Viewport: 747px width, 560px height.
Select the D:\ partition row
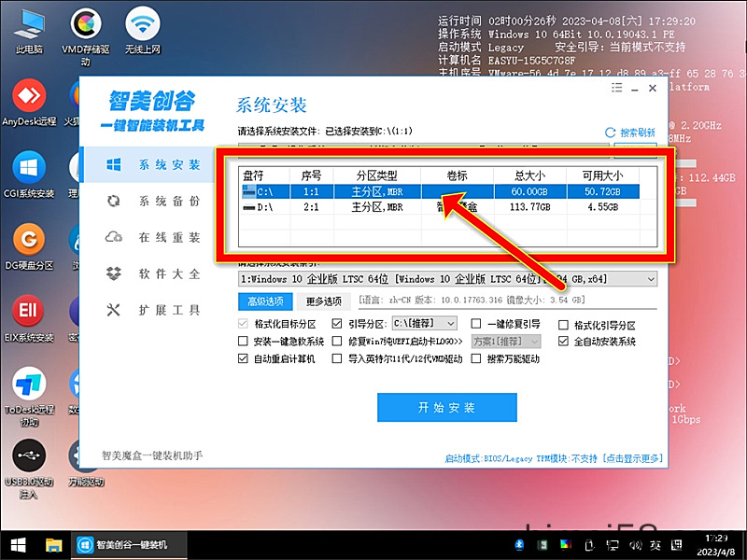440,206
